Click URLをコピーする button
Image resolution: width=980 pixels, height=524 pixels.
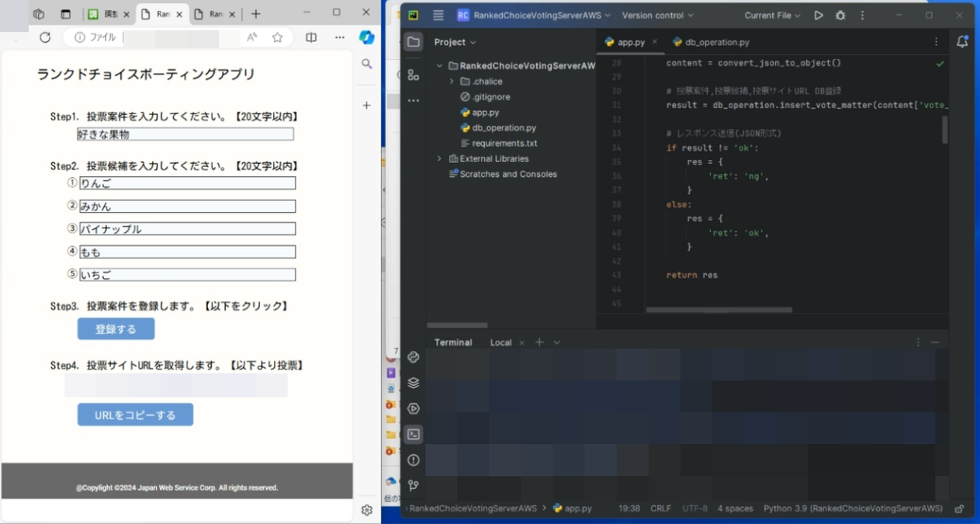135,415
